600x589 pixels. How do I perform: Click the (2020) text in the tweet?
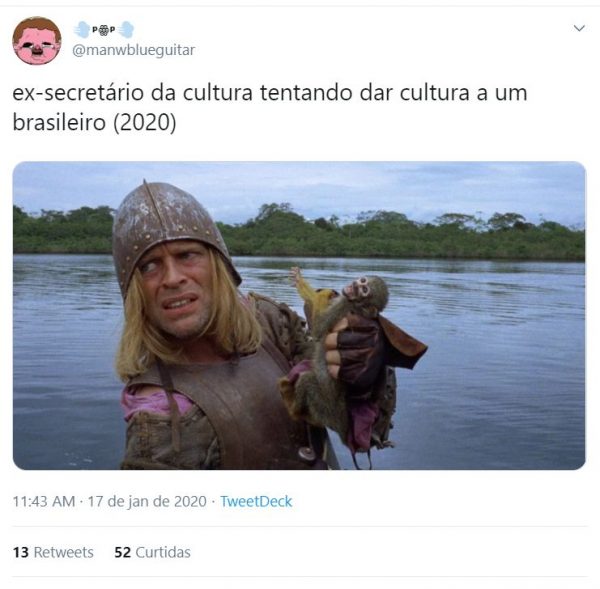pos(145,123)
